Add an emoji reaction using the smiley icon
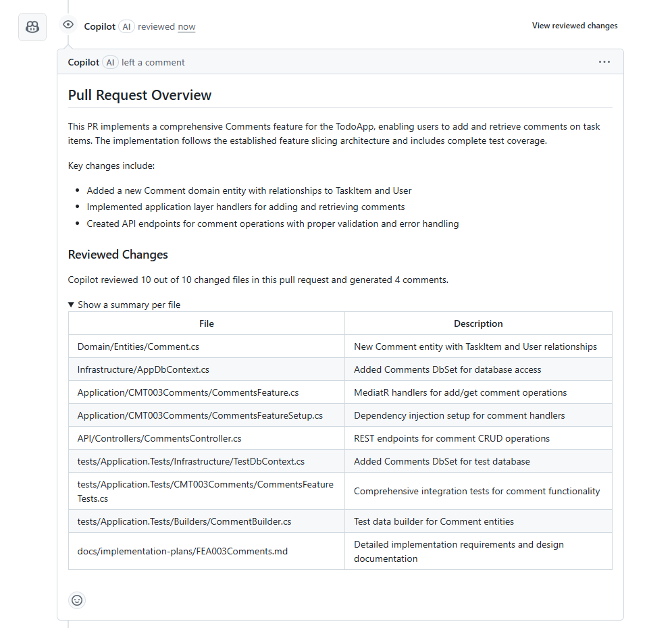The width and height of the screenshot is (672, 628). (x=76, y=600)
